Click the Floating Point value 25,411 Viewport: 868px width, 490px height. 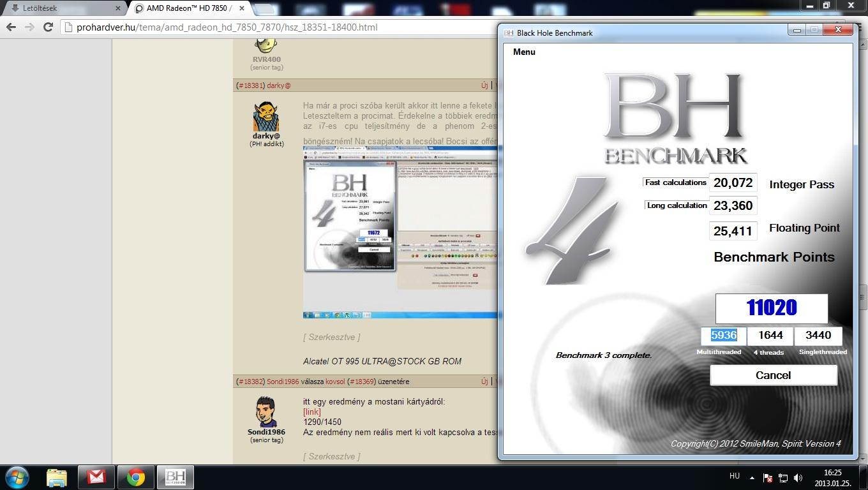[x=733, y=231]
